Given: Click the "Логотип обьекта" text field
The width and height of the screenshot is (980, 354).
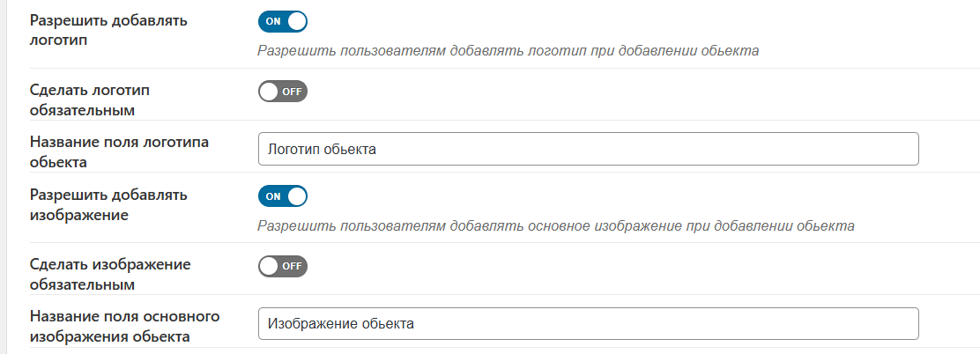Looking at the screenshot, I should coord(588,149).
